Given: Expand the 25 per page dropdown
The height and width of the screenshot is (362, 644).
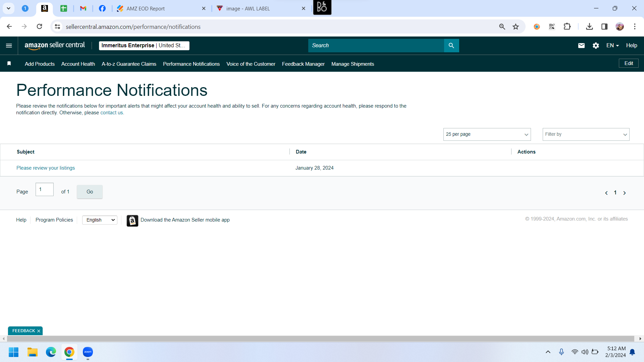Looking at the screenshot, I should click(x=487, y=134).
